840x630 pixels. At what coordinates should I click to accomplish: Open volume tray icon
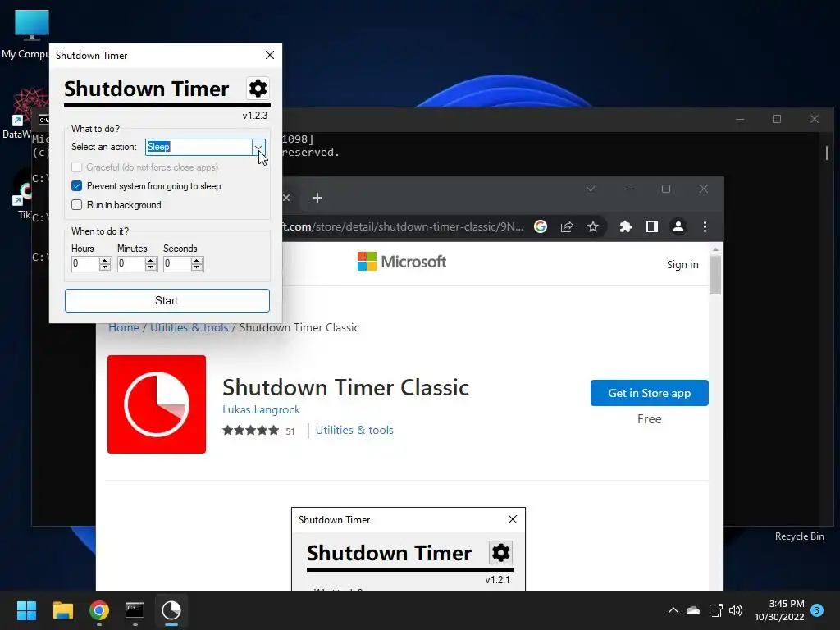[736, 610]
